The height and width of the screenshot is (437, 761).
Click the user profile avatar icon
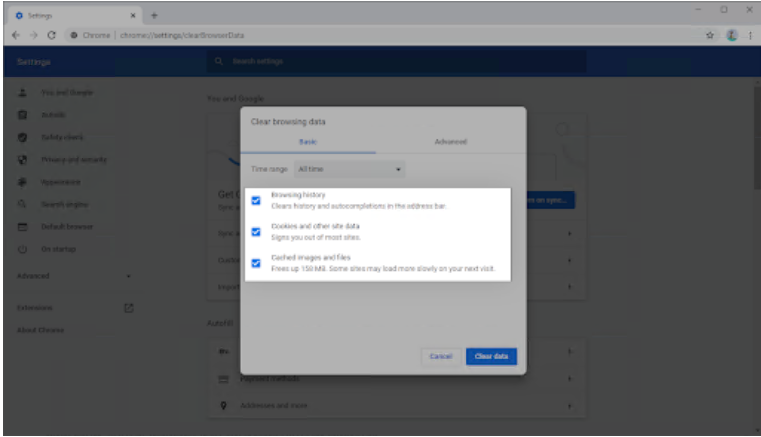tap(730, 35)
